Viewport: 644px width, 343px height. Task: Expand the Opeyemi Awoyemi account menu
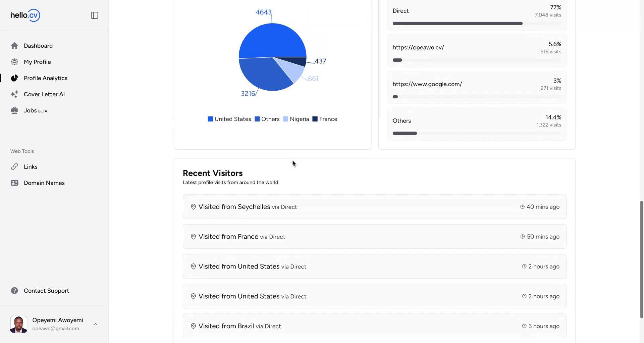[x=95, y=324]
